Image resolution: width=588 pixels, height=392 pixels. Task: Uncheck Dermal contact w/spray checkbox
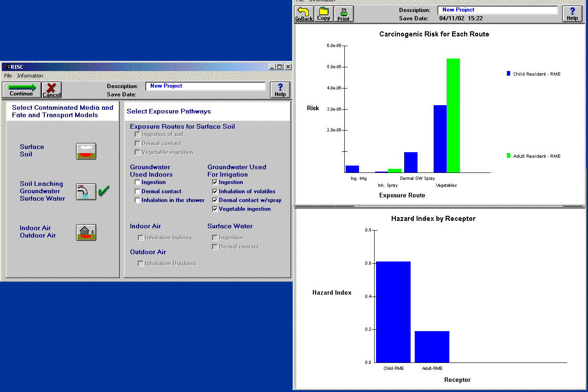click(215, 200)
